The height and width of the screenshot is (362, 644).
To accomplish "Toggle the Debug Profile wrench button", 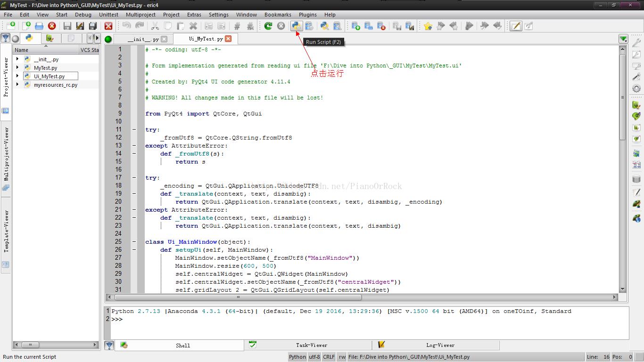I will (528, 26).
